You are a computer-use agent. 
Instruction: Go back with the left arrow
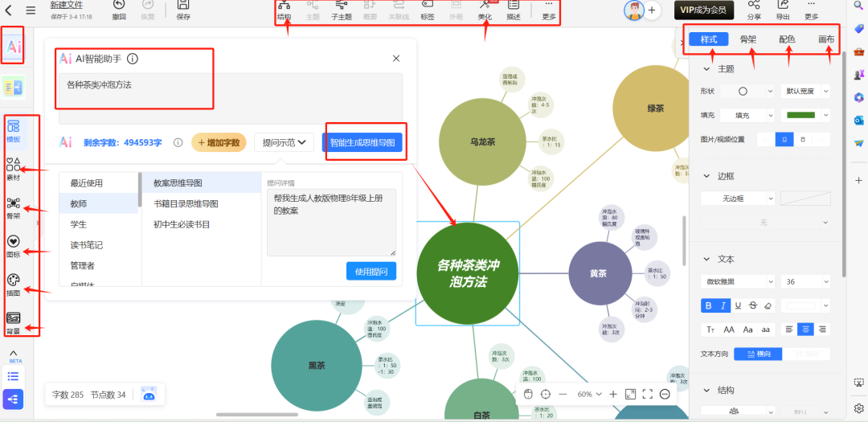coord(10,10)
